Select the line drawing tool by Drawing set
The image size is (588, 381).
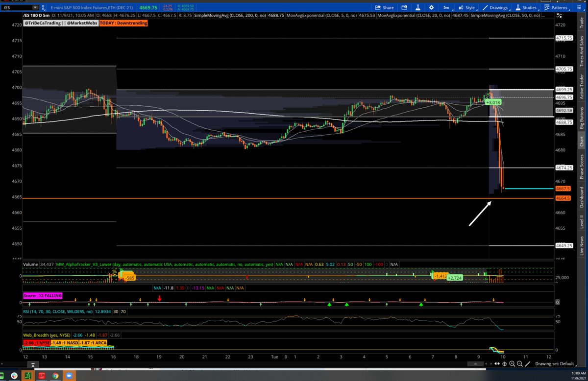pos(528,364)
